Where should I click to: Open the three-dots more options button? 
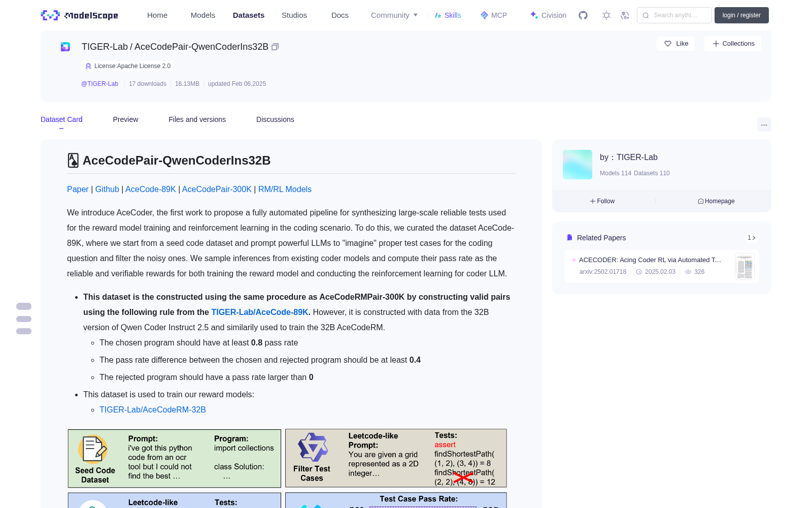pos(764,124)
